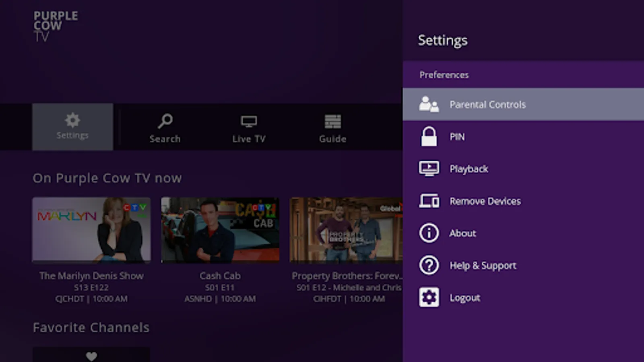The image size is (644, 362).
Task: Click the Settings panel title
Action: click(x=443, y=40)
